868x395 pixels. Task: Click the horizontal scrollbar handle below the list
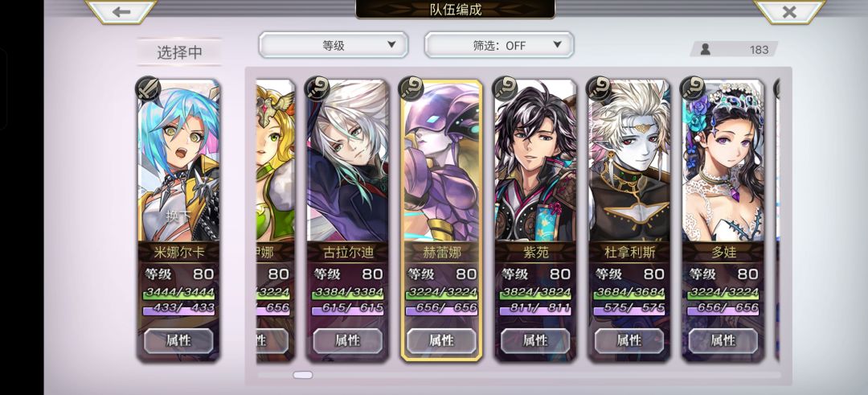pyautogui.click(x=303, y=375)
